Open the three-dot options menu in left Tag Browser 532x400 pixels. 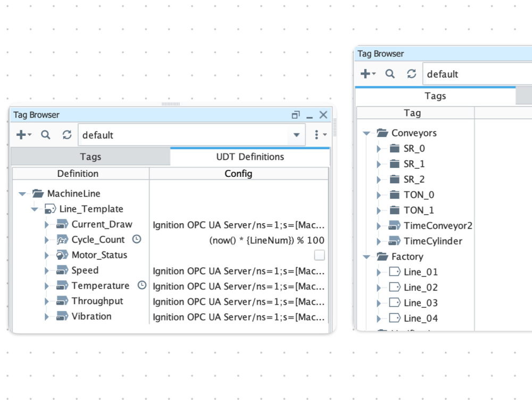point(320,135)
